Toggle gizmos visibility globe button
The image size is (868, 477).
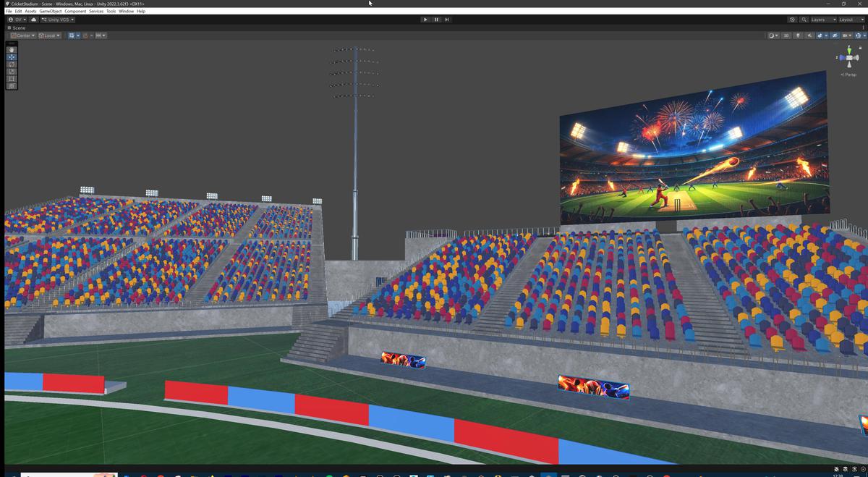858,35
